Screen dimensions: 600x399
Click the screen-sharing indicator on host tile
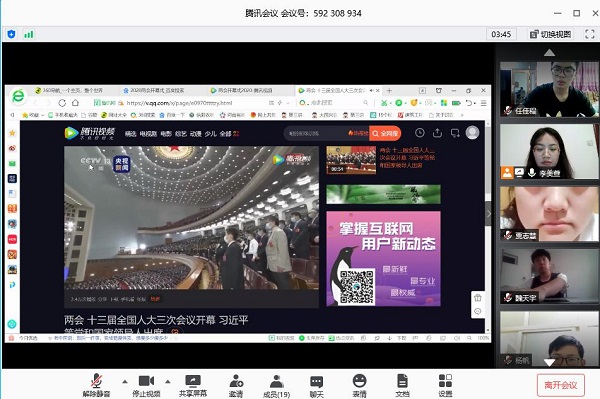tap(519, 173)
